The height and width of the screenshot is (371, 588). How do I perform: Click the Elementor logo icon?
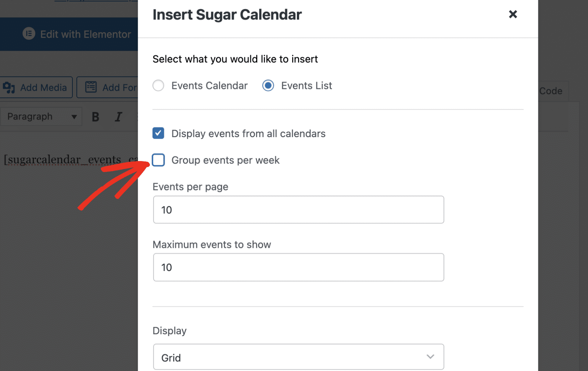click(x=29, y=34)
